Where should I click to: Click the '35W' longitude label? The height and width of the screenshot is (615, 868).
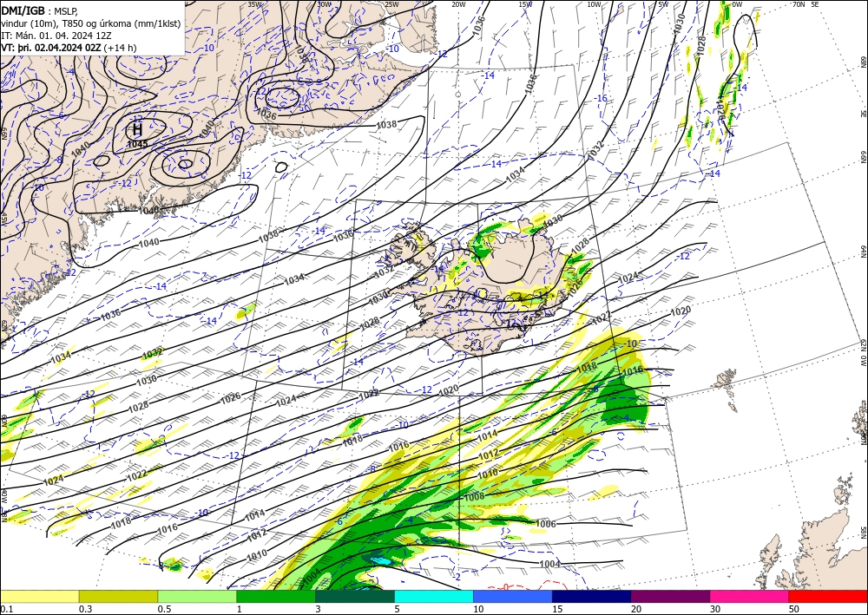(x=255, y=4)
